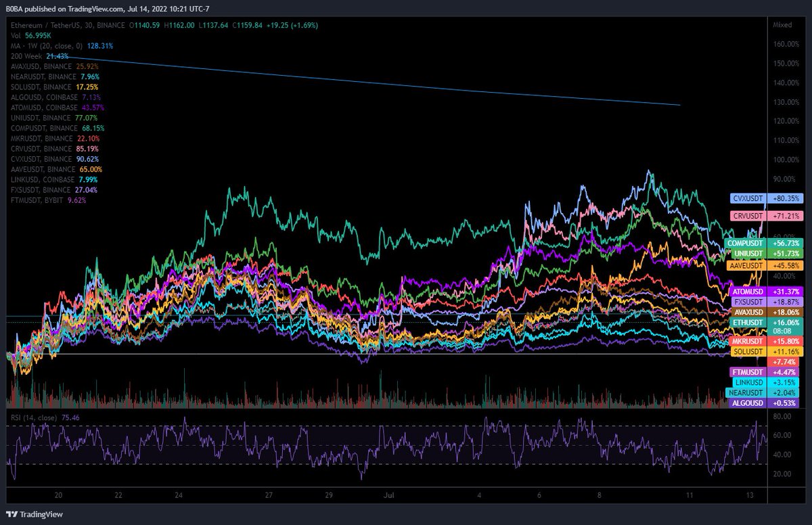The height and width of the screenshot is (525, 812).
Task: Click date 29 on the time axis
Action: pos(329,495)
